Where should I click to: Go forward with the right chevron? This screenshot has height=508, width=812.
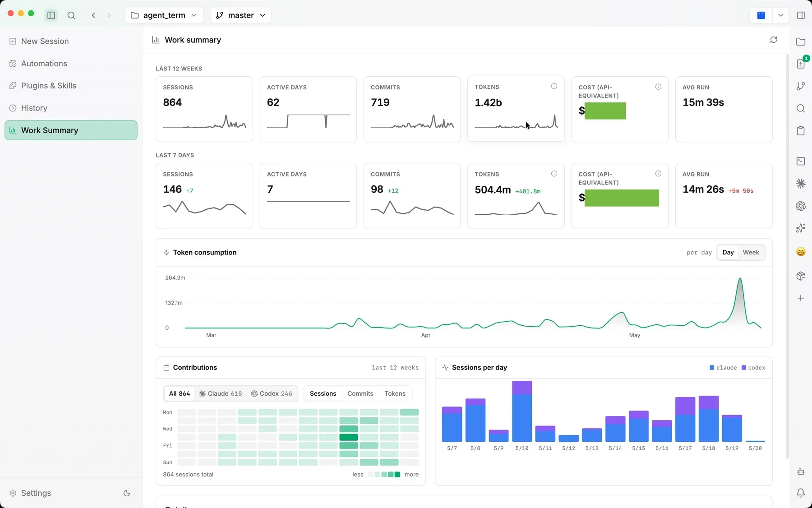[109, 15]
